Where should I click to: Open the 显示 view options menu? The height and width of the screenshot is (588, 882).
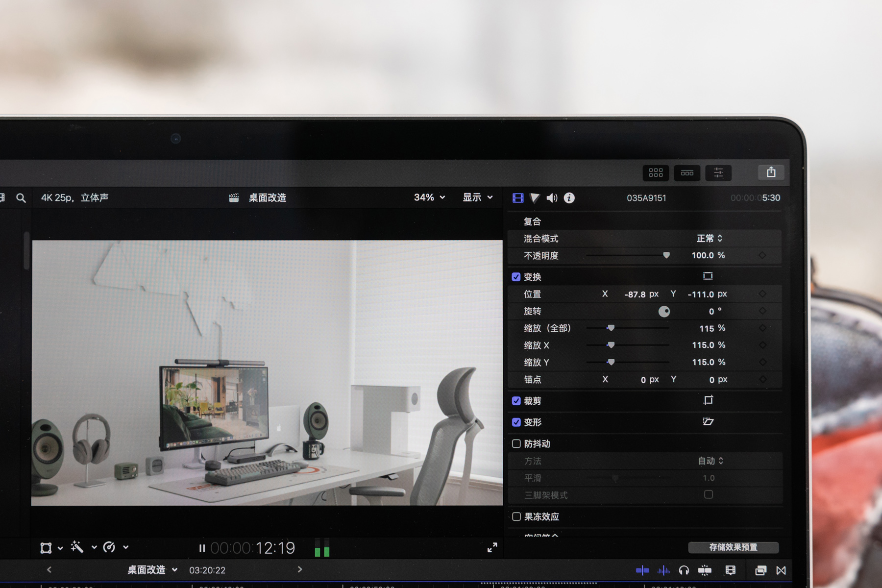[478, 197]
